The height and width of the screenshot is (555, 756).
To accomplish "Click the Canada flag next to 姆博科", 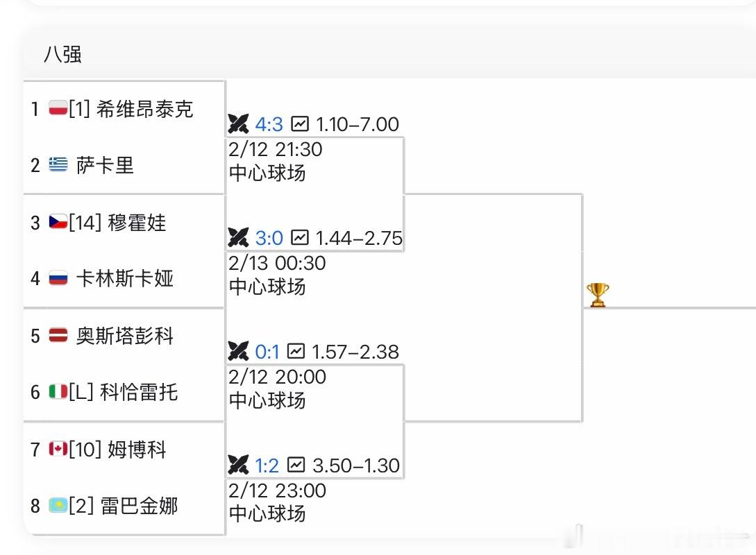I will point(58,450).
